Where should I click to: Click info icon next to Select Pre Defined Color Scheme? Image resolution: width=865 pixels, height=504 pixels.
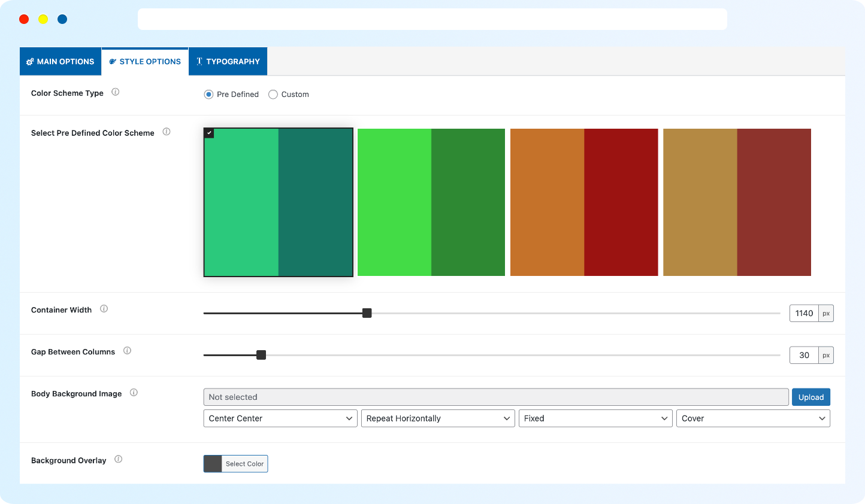167,132
